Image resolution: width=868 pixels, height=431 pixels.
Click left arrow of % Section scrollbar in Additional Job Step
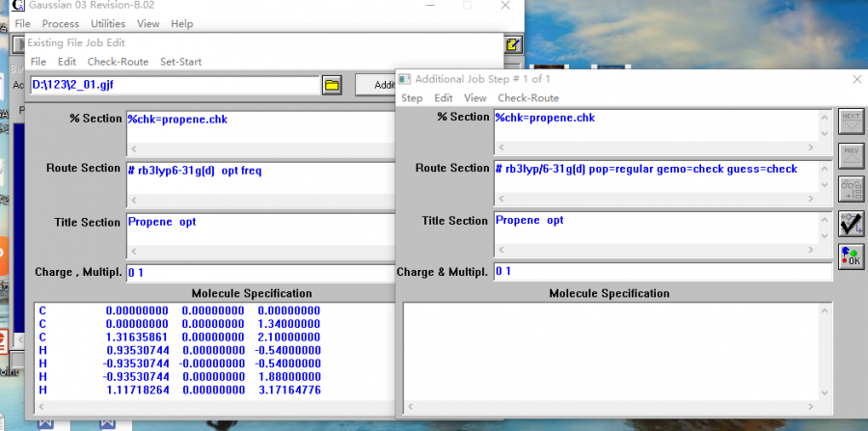[x=502, y=148]
